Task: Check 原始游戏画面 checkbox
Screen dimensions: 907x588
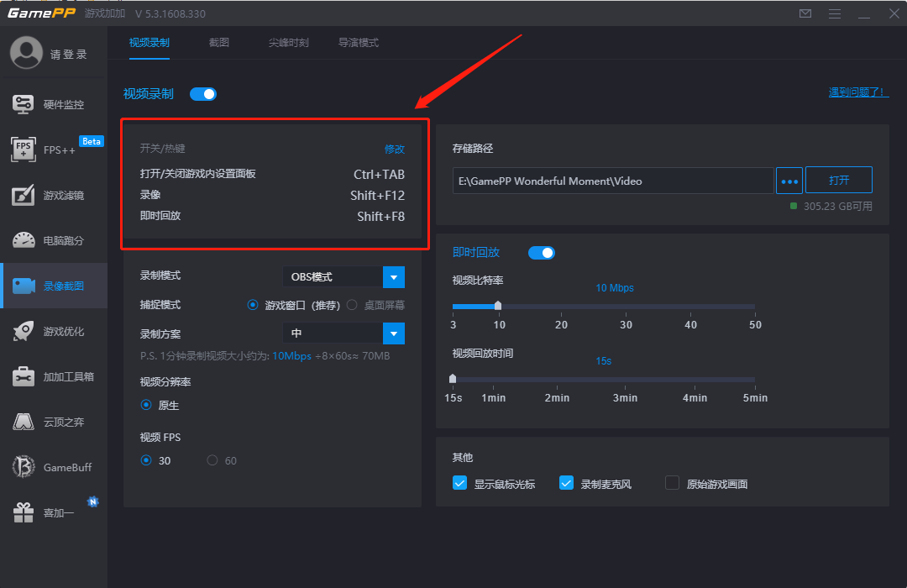Action: (672, 483)
